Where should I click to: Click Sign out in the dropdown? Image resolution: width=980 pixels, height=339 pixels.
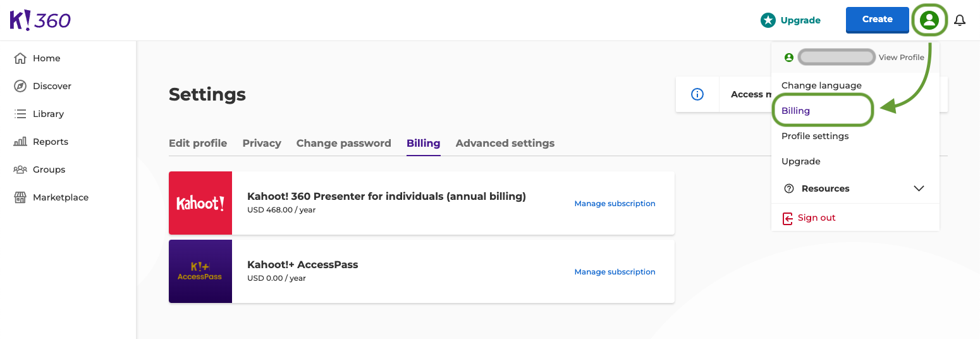pos(816,218)
